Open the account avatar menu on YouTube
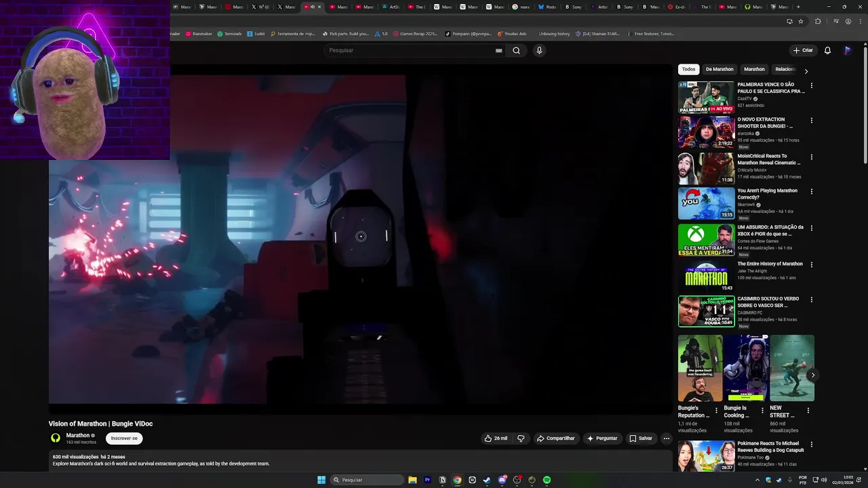This screenshot has height=488, width=868. click(848, 50)
